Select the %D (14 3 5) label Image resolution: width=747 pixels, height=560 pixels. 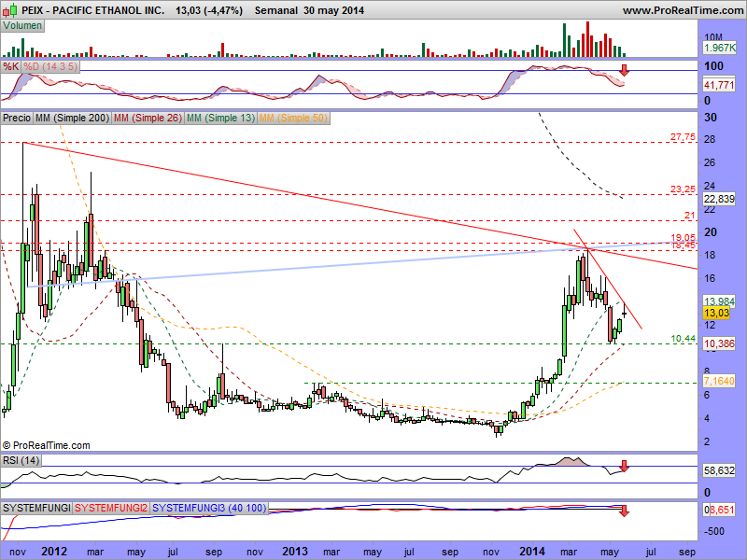tap(50, 66)
